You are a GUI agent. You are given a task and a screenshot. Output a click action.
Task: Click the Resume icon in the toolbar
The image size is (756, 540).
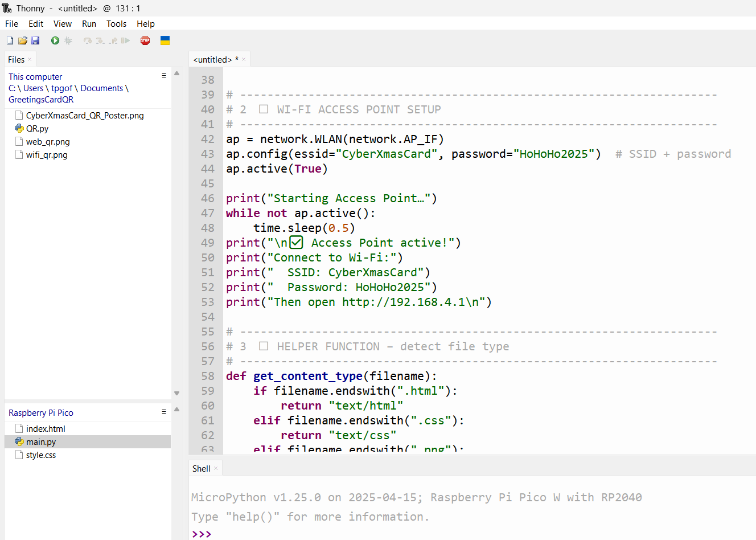[126, 40]
